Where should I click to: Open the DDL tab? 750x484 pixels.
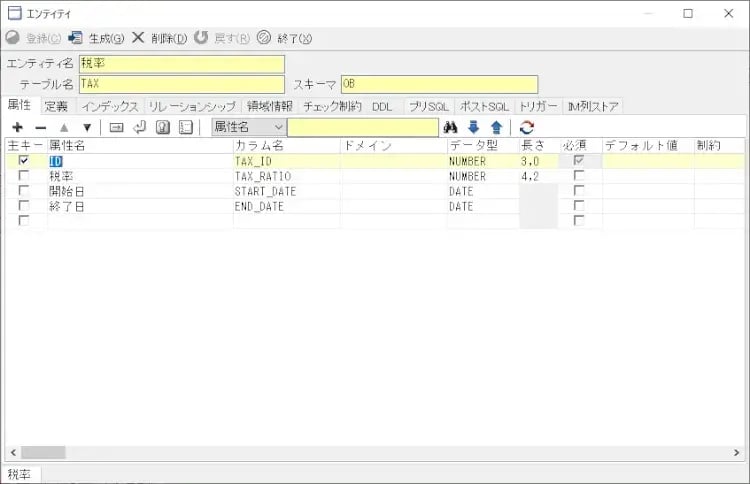[383, 106]
